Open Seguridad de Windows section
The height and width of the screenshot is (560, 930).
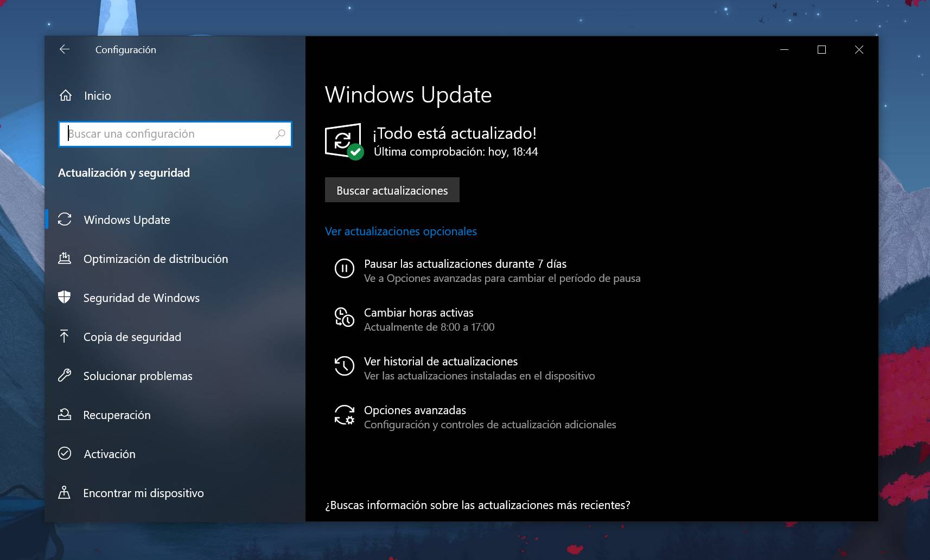175,298
